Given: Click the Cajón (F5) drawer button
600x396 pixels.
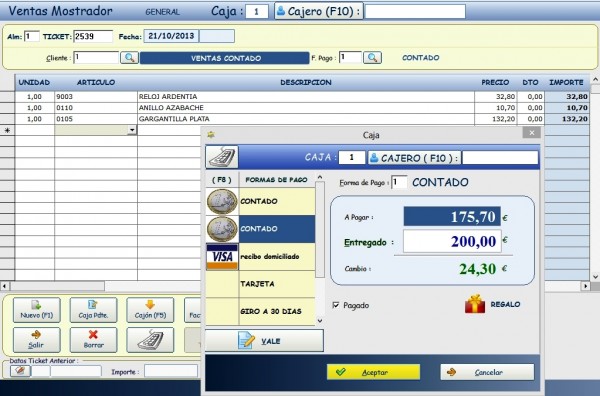Looking at the screenshot, I should [x=150, y=310].
